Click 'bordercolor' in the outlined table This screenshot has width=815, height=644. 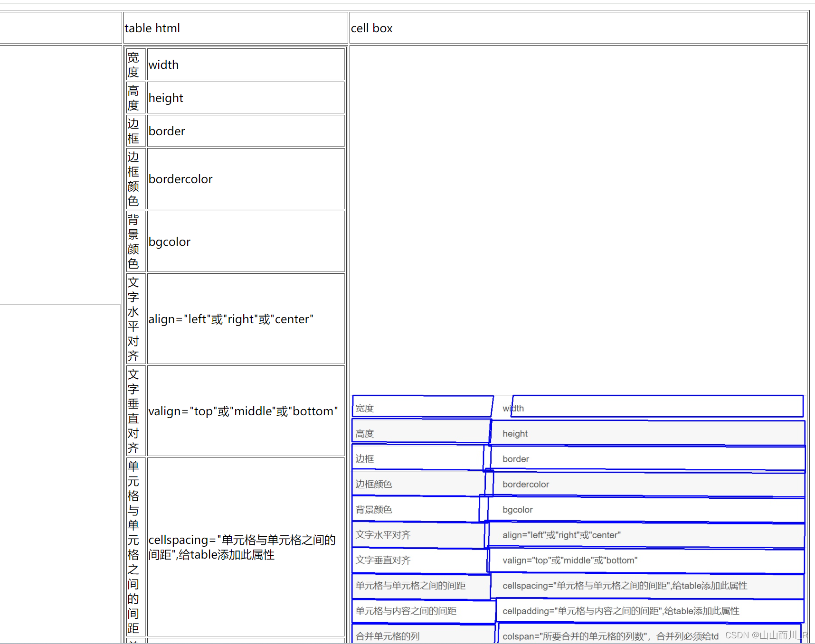point(526,484)
